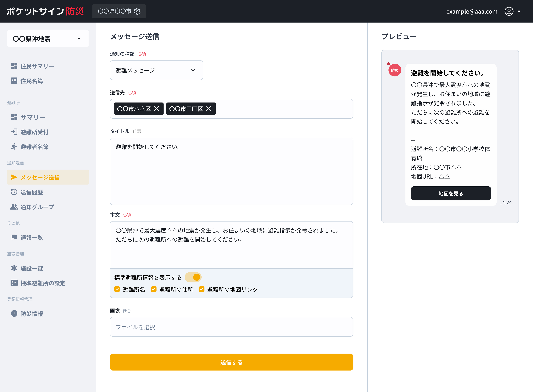The image size is (533, 392).
Task: Open the 避難者名簿 list
Action: pos(34,147)
